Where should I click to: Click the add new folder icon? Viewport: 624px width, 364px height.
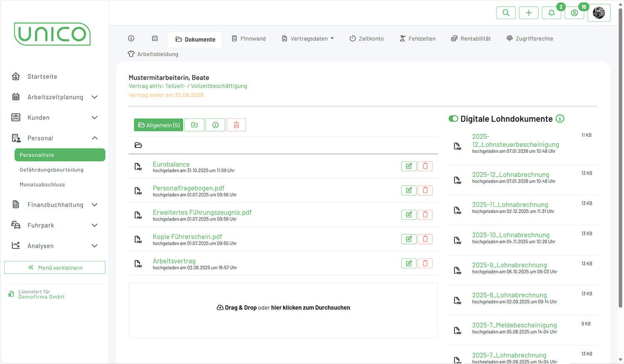coord(194,125)
